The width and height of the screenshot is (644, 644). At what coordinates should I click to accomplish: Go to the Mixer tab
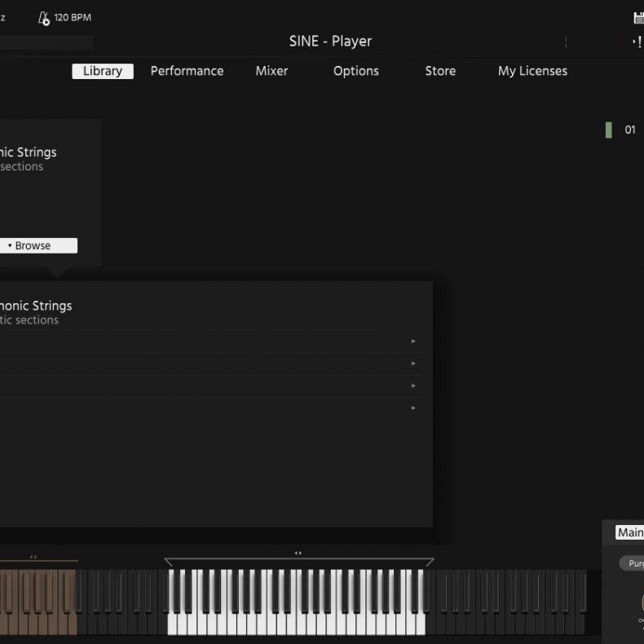(x=271, y=71)
